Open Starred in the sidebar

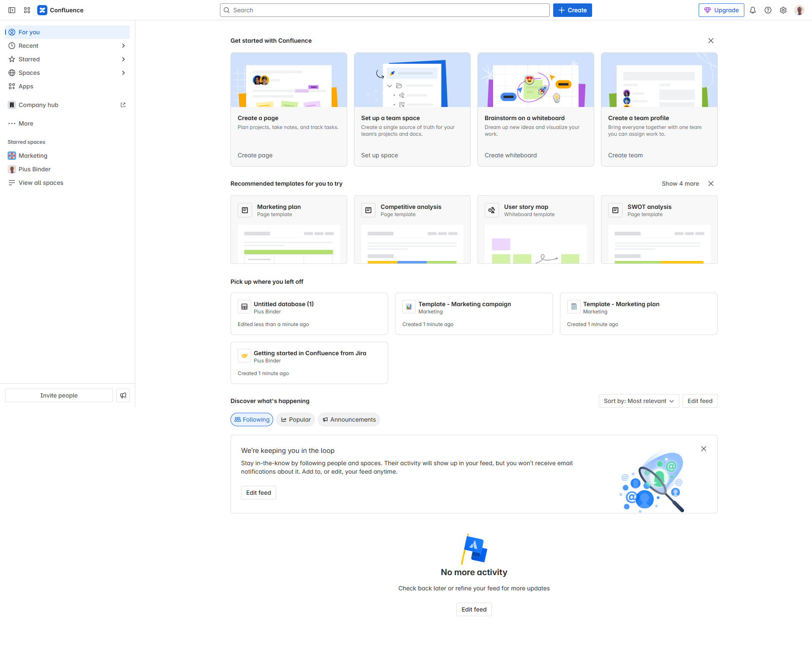(x=67, y=59)
